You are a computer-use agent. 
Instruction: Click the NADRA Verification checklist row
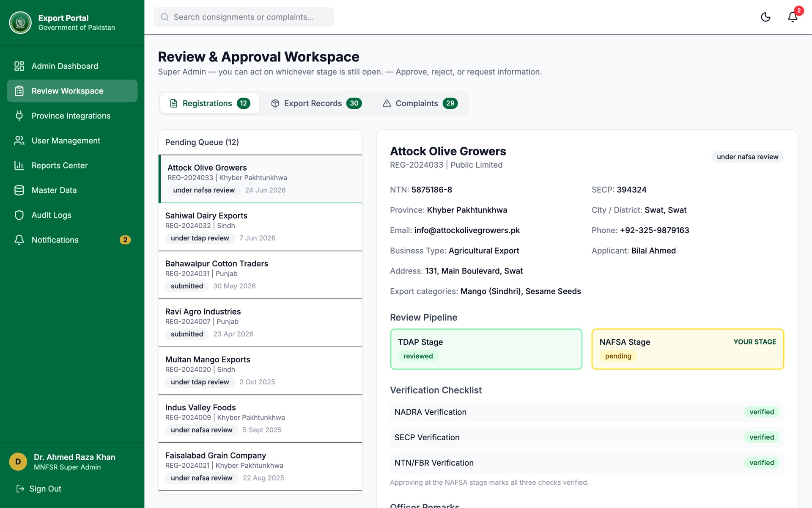tap(587, 412)
